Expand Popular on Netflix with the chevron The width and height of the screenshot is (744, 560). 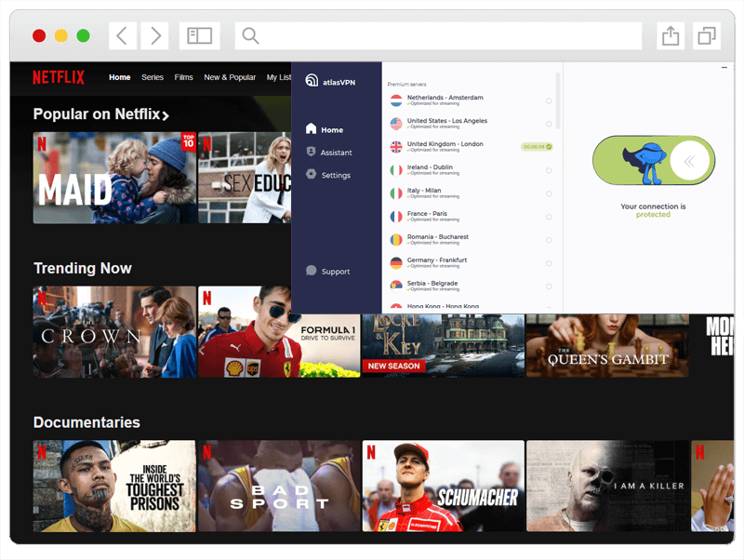166,115
